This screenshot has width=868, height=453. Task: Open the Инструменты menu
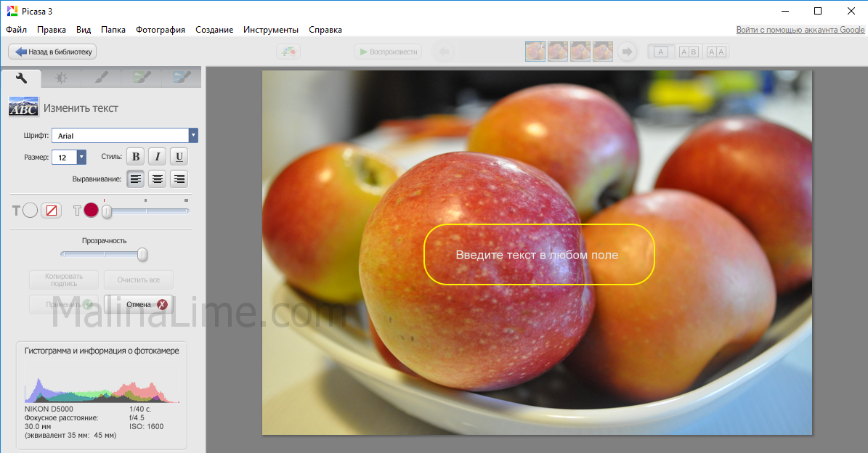point(270,30)
